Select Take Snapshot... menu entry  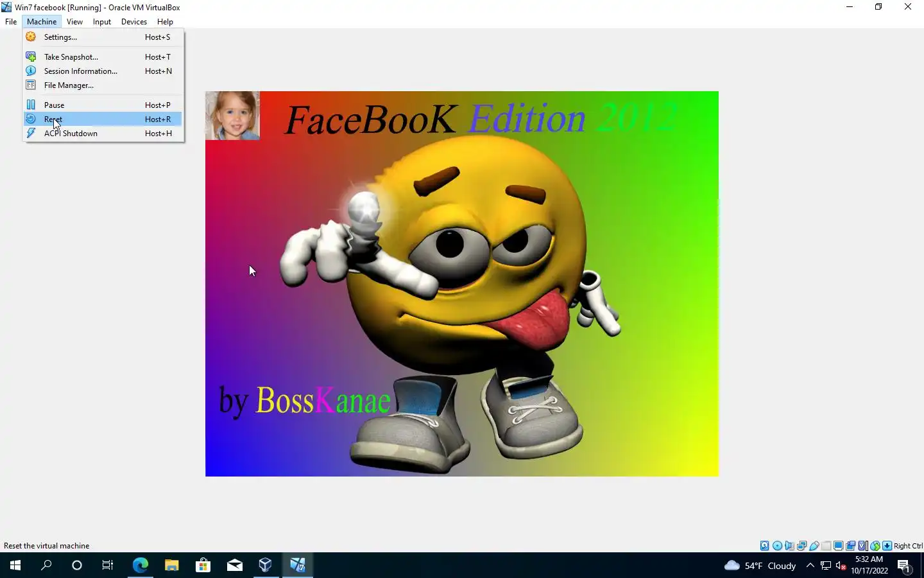(103, 57)
